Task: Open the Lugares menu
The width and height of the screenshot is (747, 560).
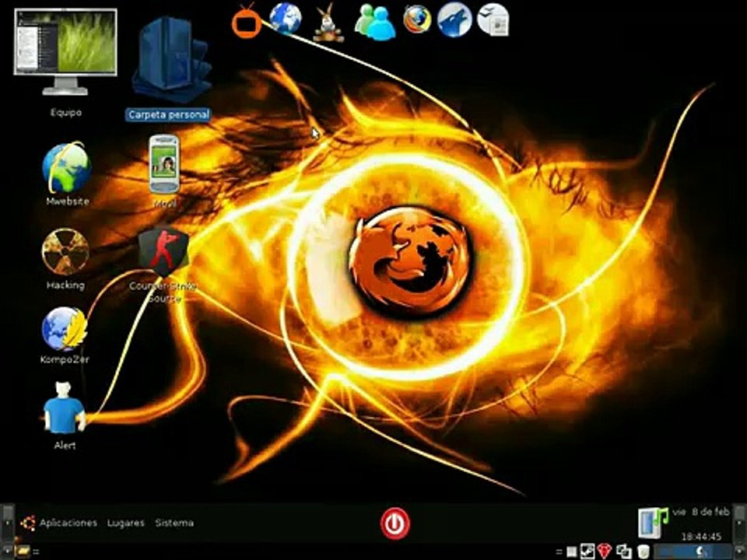Action: (x=126, y=523)
